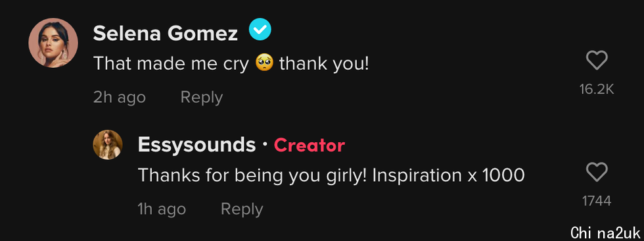Click the red Creator label

(x=310, y=145)
